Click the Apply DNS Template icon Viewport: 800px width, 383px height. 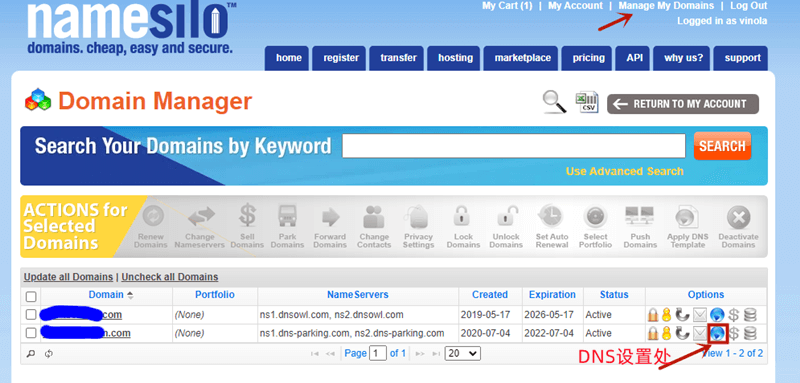684,218
